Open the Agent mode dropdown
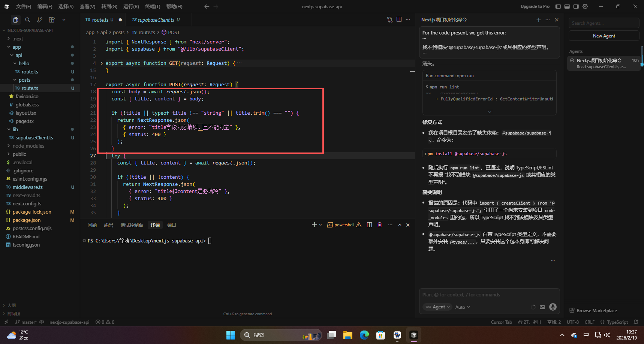 [x=437, y=307]
